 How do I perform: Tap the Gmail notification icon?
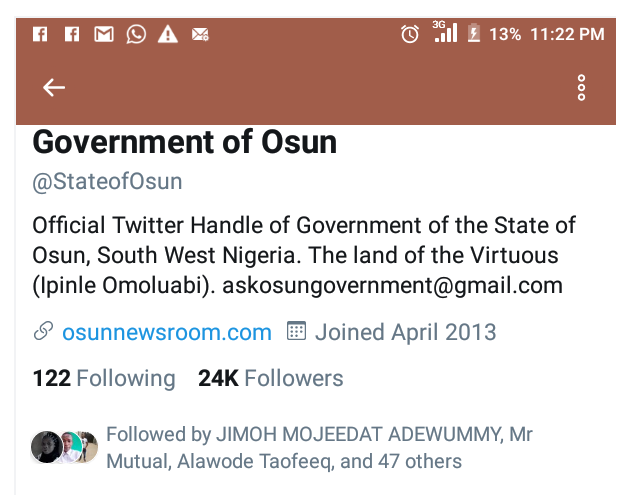click(x=104, y=34)
